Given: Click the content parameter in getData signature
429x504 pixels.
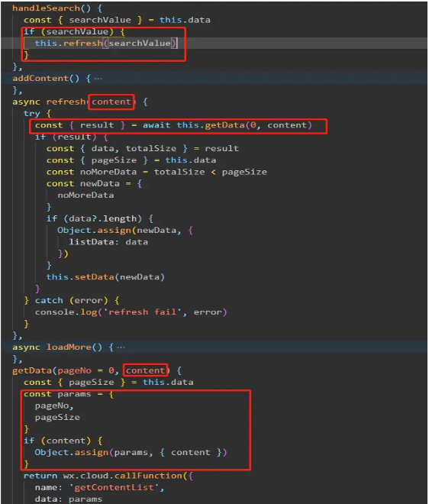Looking at the screenshot, I should (x=145, y=370).
